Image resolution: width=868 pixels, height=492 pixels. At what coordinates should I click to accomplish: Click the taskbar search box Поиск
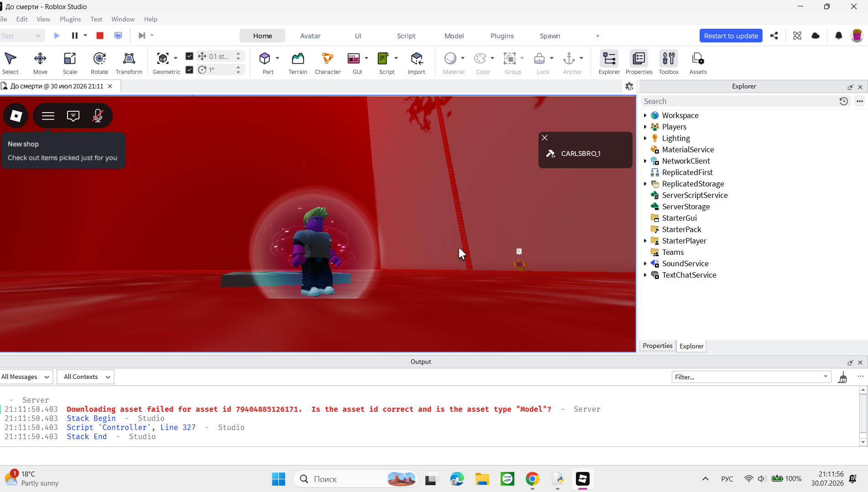[355, 479]
